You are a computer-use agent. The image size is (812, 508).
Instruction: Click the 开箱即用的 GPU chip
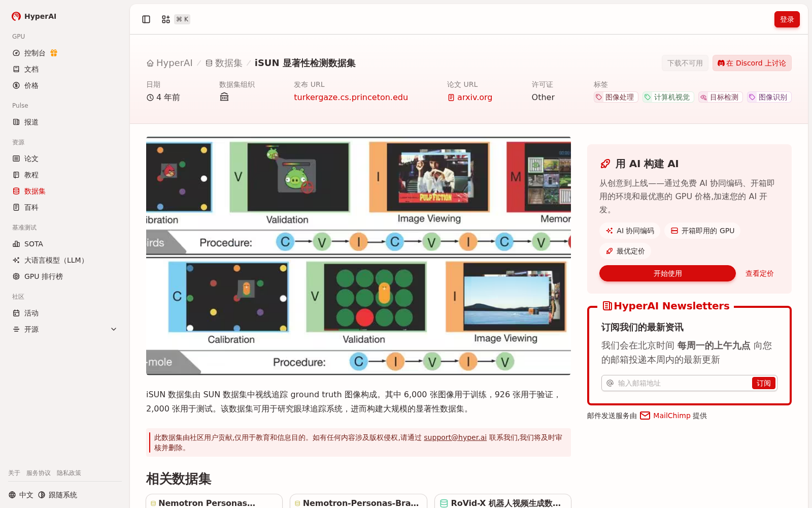(702, 231)
